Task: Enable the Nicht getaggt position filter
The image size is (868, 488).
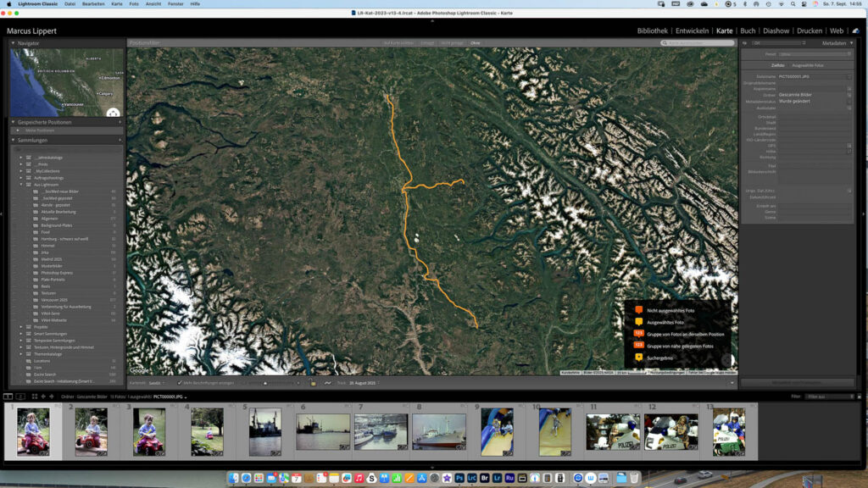Action: click(453, 43)
